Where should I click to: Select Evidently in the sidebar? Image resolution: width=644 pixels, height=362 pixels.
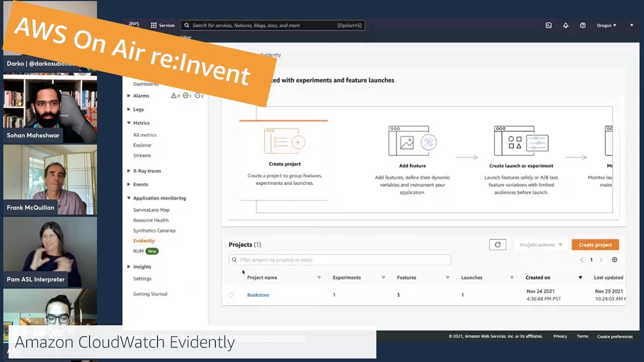(x=144, y=241)
